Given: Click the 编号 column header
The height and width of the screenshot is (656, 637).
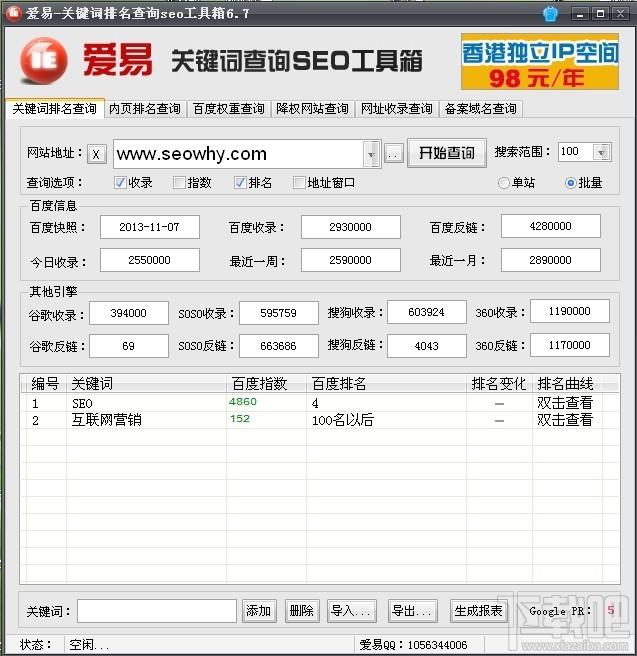Looking at the screenshot, I should pos(45,384).
